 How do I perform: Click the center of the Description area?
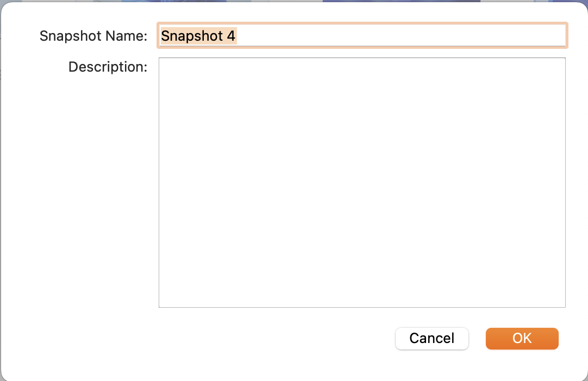coord(362,182)
